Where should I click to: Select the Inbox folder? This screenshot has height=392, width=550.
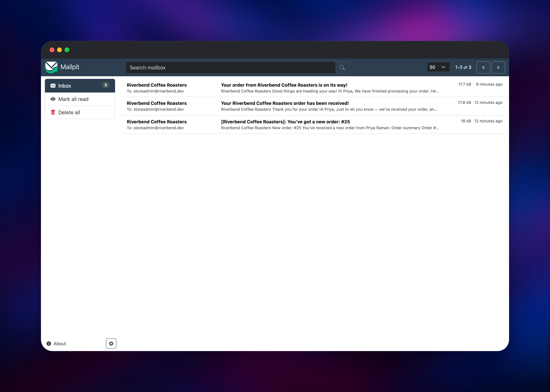click(x=80, y=86)
